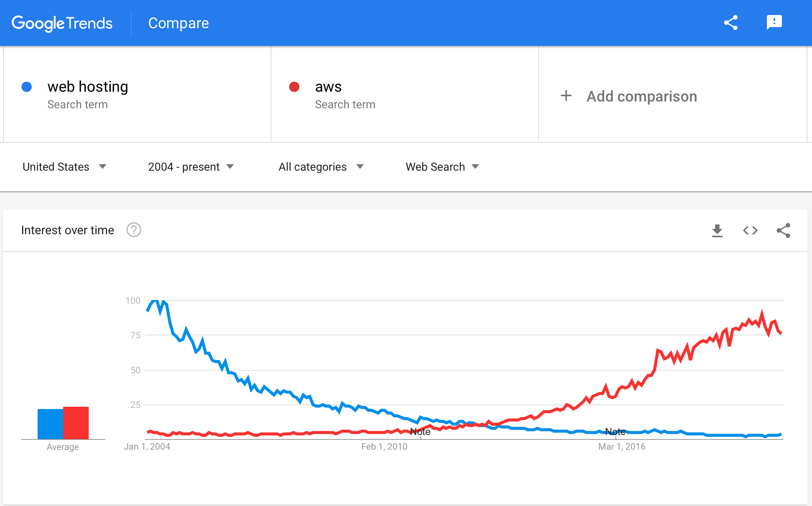Click the embed code icon
Viewport: 812px width, 506px height.
tap(750, 230)
